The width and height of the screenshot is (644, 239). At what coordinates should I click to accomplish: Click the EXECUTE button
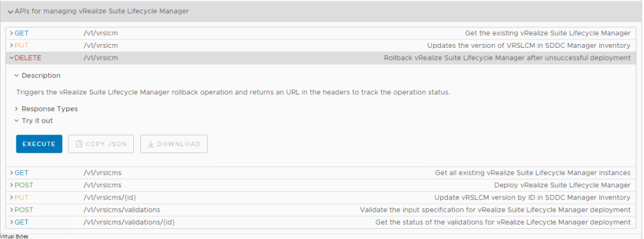click(39, 144)
